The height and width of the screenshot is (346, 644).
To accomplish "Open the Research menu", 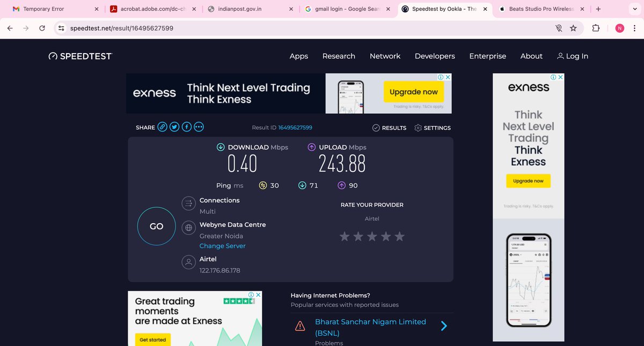I will tap(339, 56).
